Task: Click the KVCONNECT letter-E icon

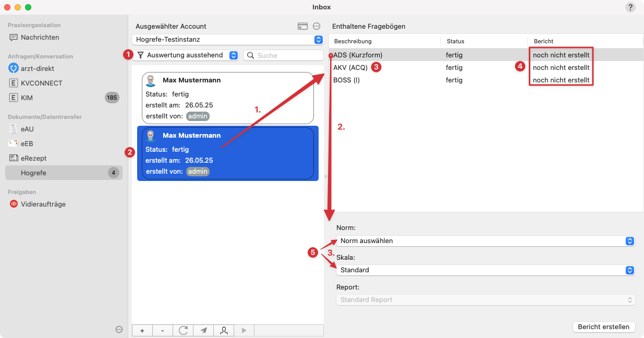Action: click(14, 83)
